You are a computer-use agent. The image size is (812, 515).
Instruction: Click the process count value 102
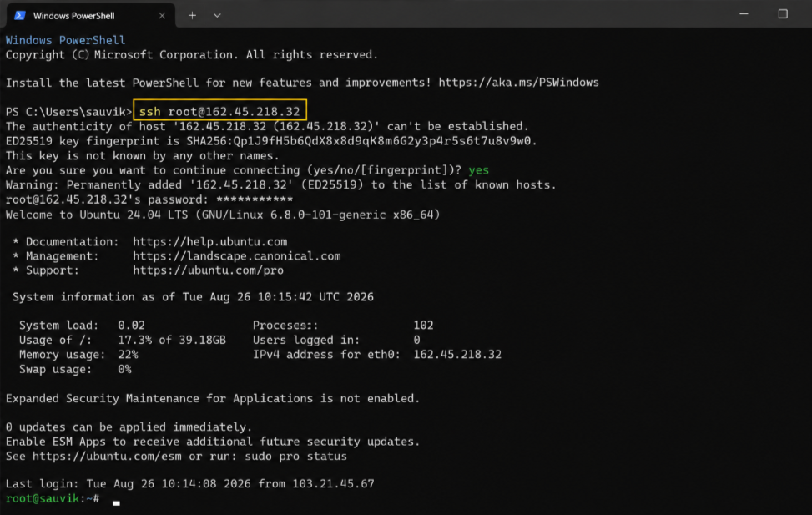423,325
